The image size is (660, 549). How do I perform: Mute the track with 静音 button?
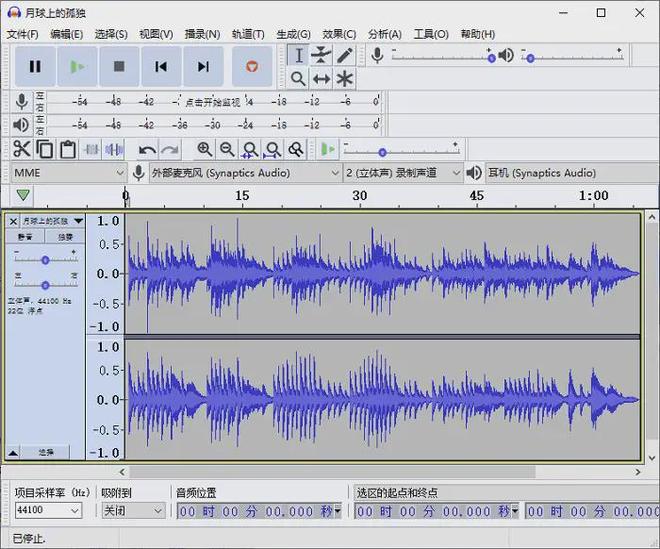point(24,237)
